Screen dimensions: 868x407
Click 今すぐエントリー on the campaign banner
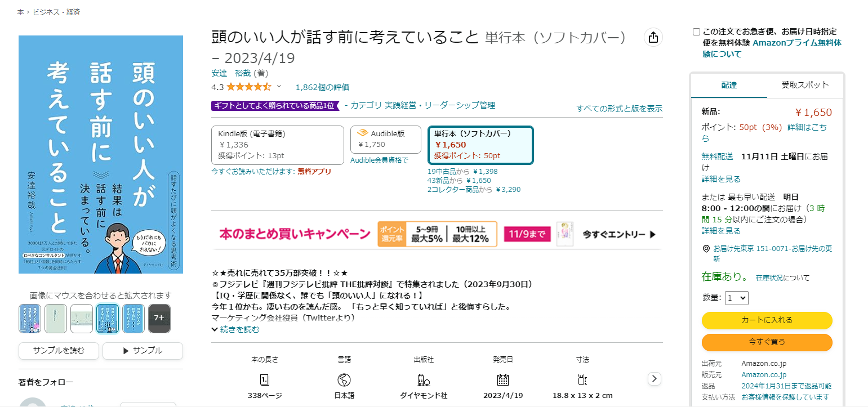click(x=618, y=234)
